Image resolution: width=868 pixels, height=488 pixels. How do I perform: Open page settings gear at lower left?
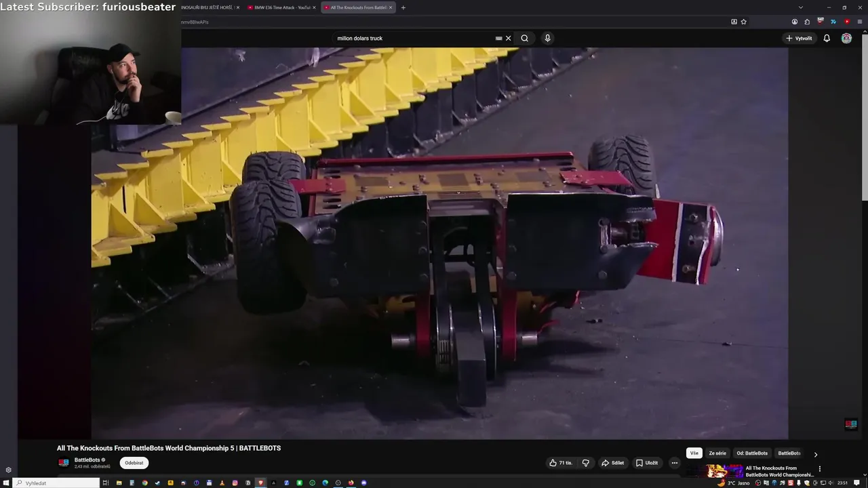pyautogui.click(x=8, y=470)
